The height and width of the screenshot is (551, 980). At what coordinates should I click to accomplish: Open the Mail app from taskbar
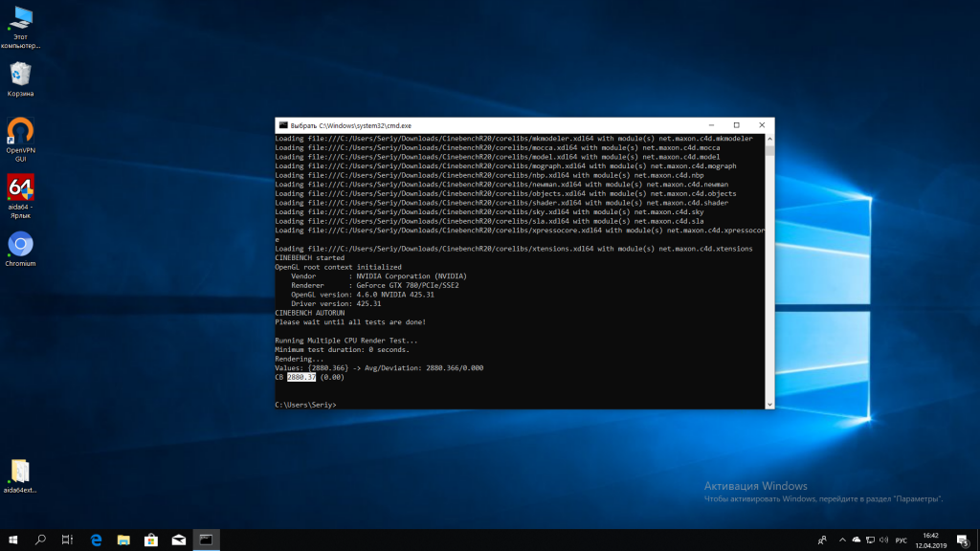coord(178,540)
